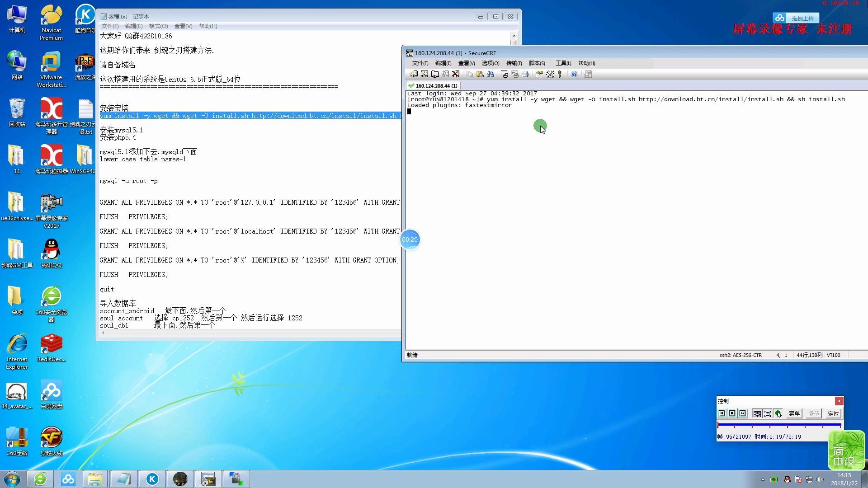The height and width of the screenshot is (488, 868).
Task: Pause playback in the 控制 panel
Action: point(722,413)
